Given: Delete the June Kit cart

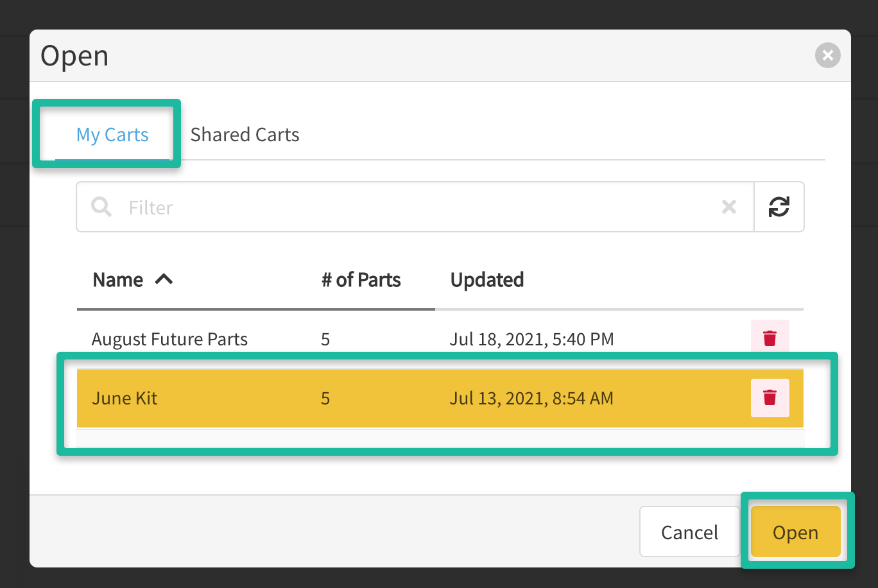Looking at the screenshot, I should (770, 398).
